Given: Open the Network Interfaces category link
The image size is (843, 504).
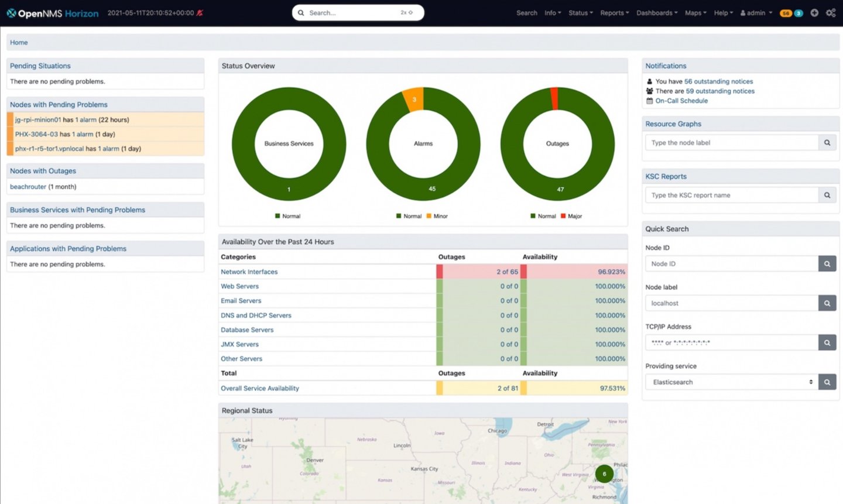Looking at the screenshot, I should (x=249, y=272).
